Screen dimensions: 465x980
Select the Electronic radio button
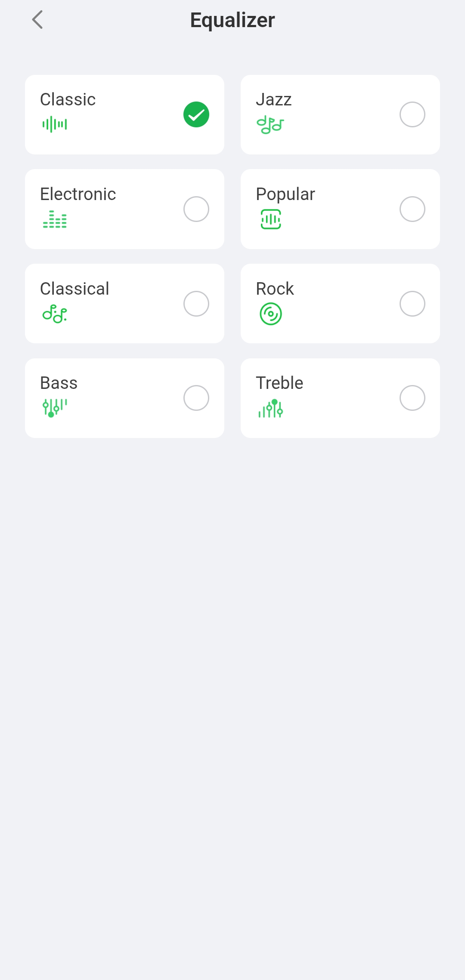pyautogui.click(x=196, y=209)
